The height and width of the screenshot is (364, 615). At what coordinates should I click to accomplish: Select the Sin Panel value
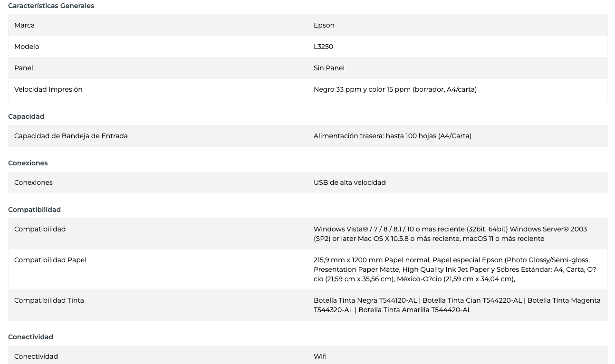point(329,68)
